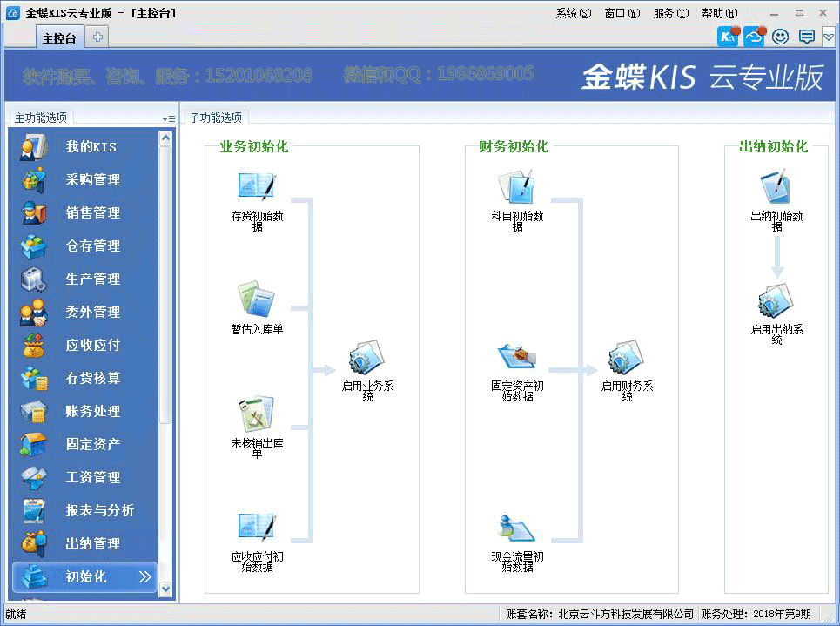Launch 启用出纳系统 icon
This screenshot has height=626, width=840.
776,303
